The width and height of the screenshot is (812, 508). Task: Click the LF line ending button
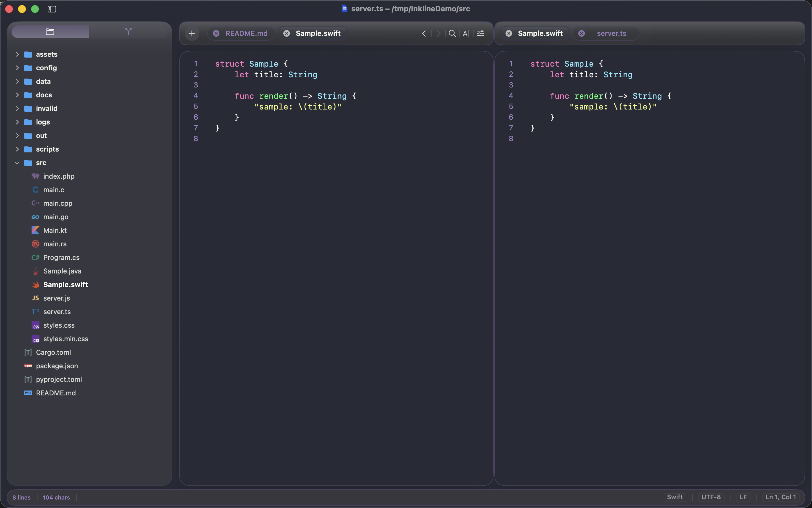743,497
